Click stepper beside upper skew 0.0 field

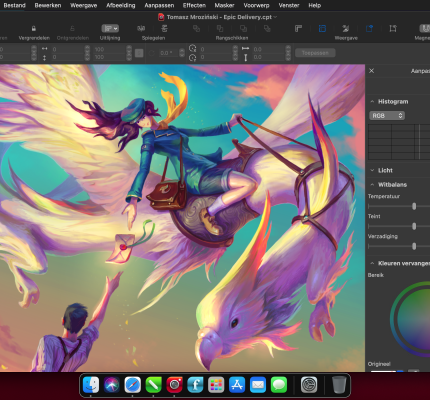(288, 49)
